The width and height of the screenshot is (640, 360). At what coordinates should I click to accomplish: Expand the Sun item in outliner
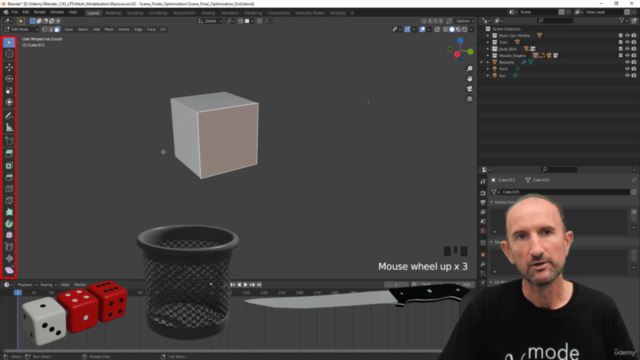pyautogui.click(x=488, y=76)
